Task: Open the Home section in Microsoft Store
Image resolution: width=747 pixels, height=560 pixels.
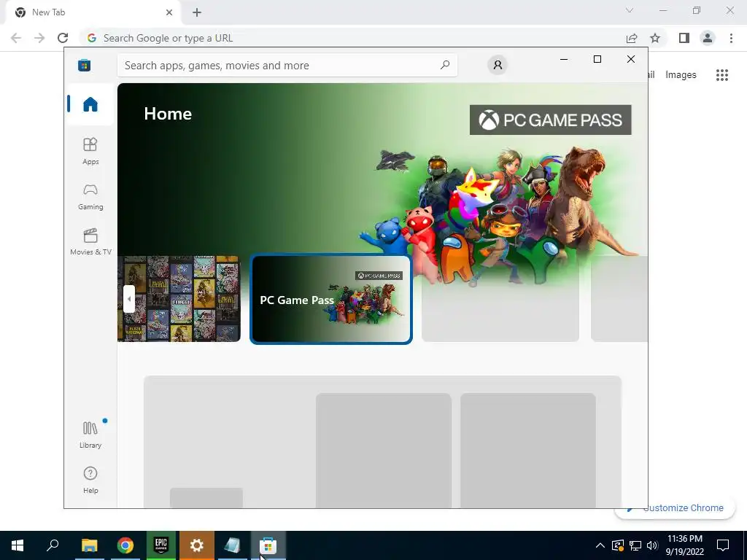Action: coord(90,104)
